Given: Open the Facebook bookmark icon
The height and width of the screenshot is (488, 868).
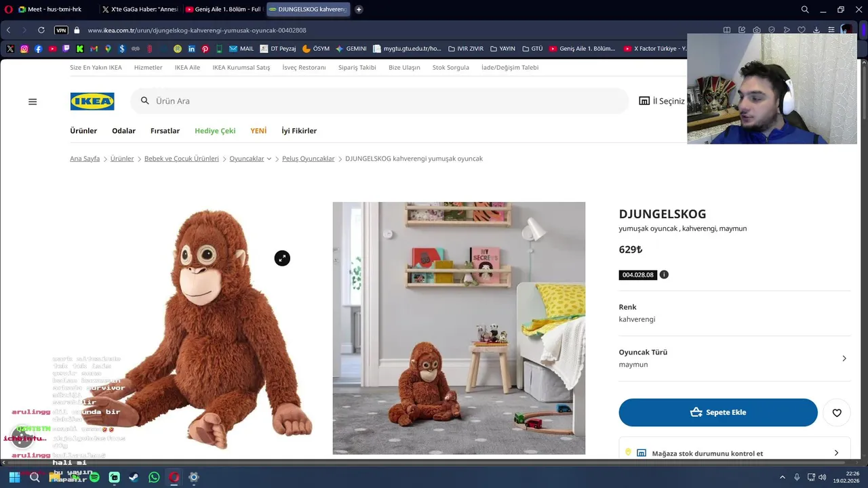Looking at the screenshot, I should [x=39, y=49].
